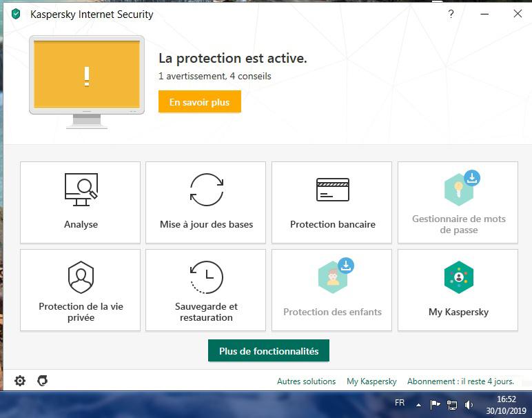Open network icon in system tray
This screenshot has height=418, width=532.
point(452,404)
